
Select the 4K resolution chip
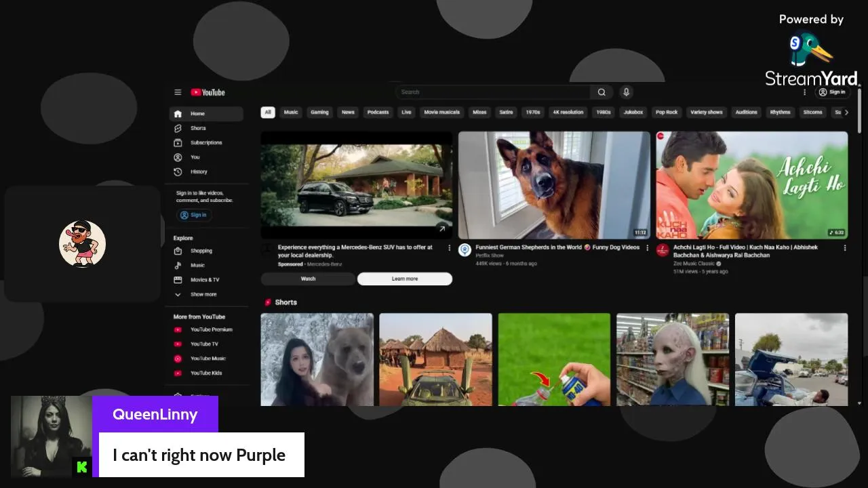[x=568, y=113]
